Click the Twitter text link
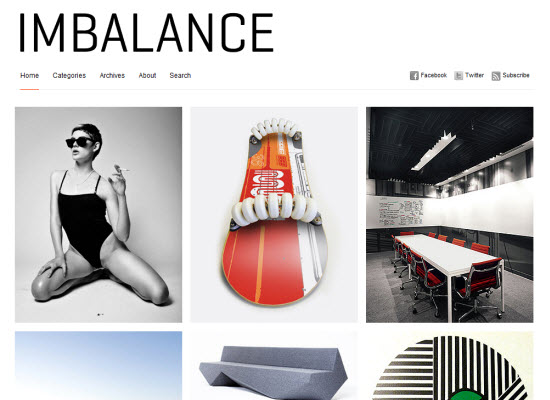550x400 pixels. pos(474,75)
